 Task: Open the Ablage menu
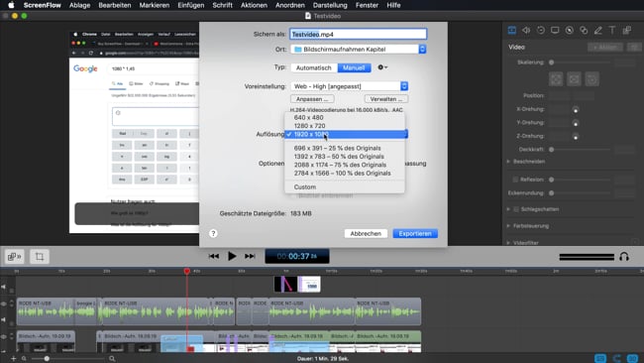tap(79, 5)
